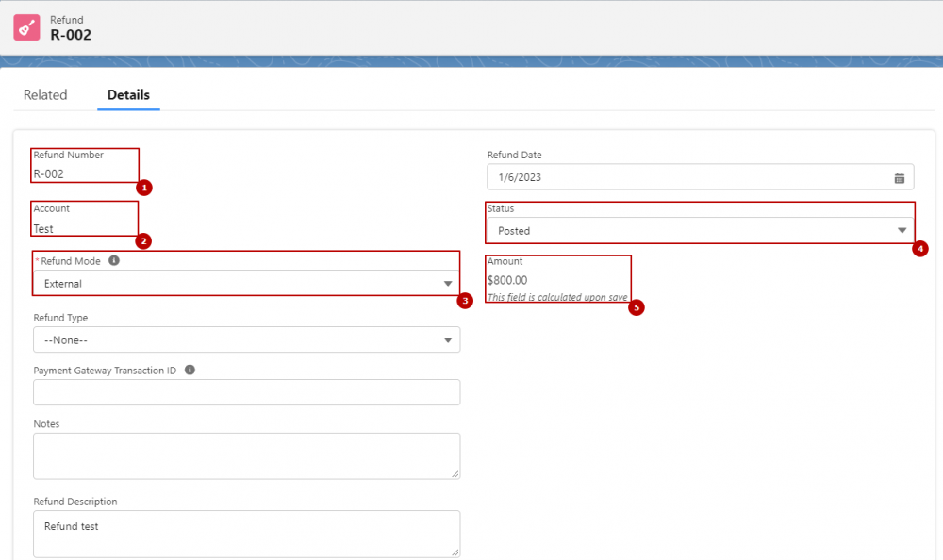The image size is (943, 560).
Task: Click the Refund Description text area
Action: [x=246, y=535]
